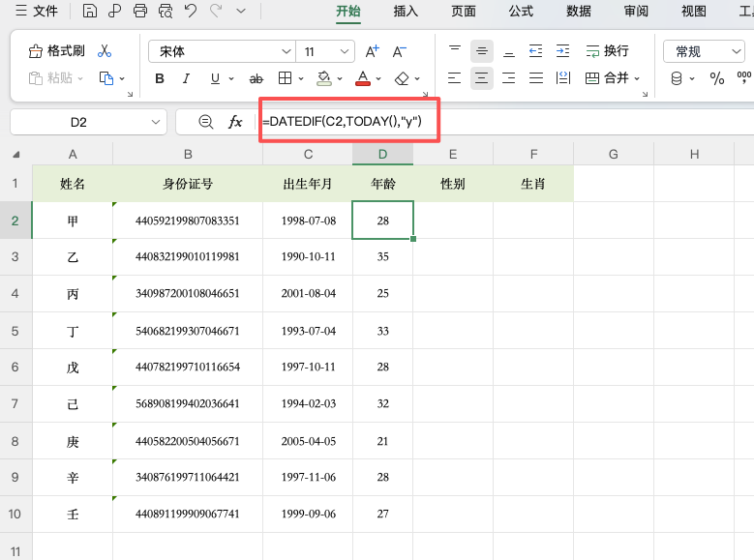Toggle horizontal center alignment

pos(482,78)
